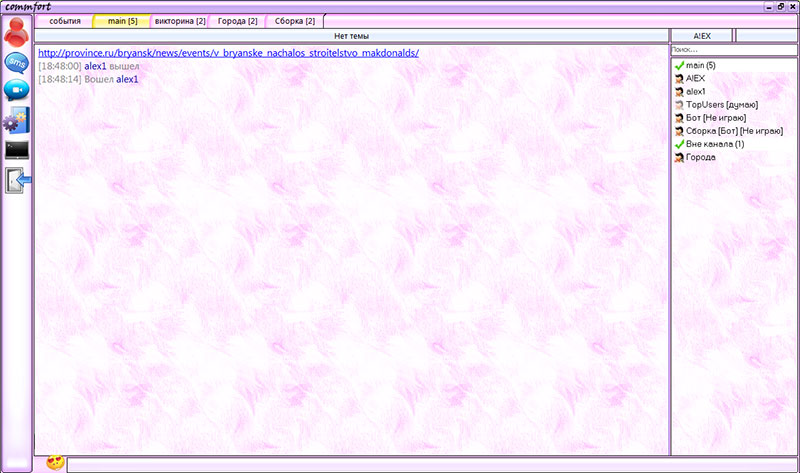Screen dimensions: 800x473
Task: Click avatar icon next to TopUsers
Action: tap(679, 105)
